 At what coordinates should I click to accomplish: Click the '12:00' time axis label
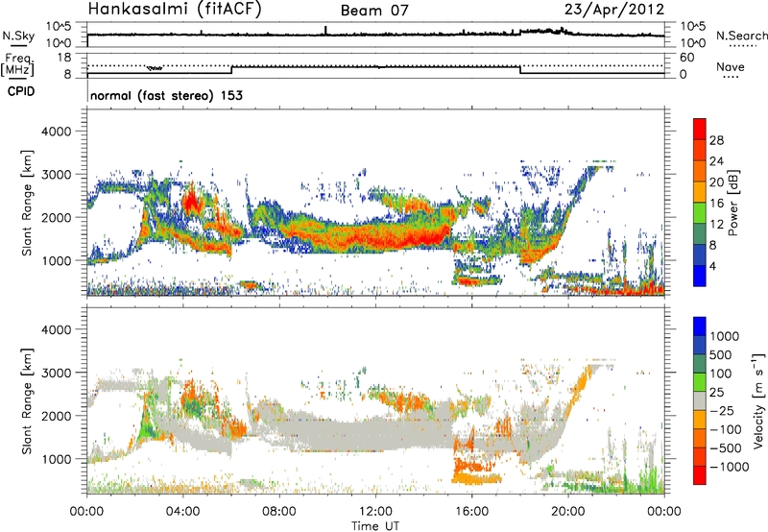375,512
